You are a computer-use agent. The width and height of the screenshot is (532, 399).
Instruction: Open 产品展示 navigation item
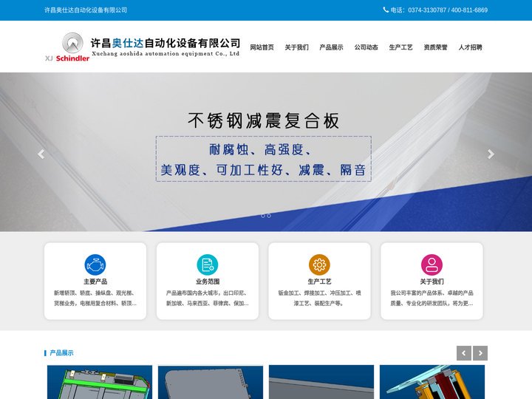pyautogui.click(x=331, y=47)
